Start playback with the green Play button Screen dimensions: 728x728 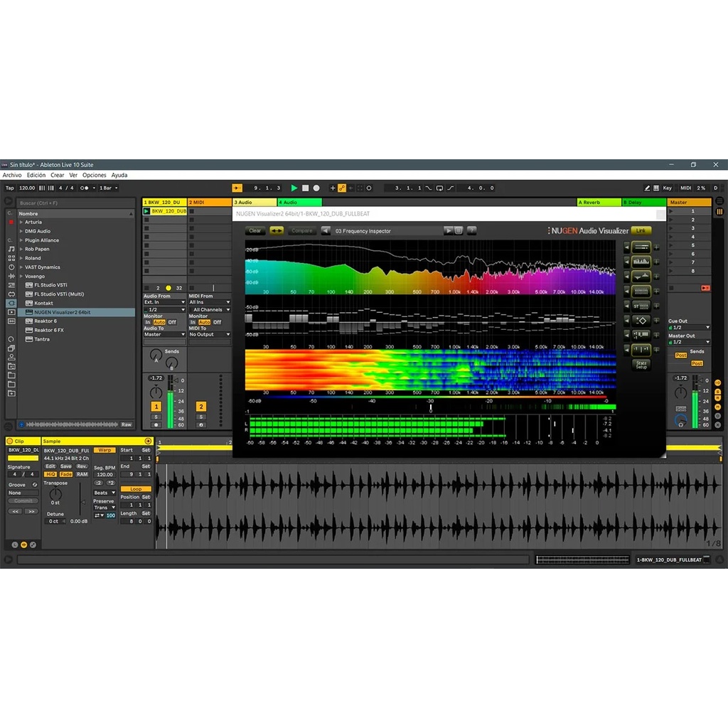tap(294, 188)
